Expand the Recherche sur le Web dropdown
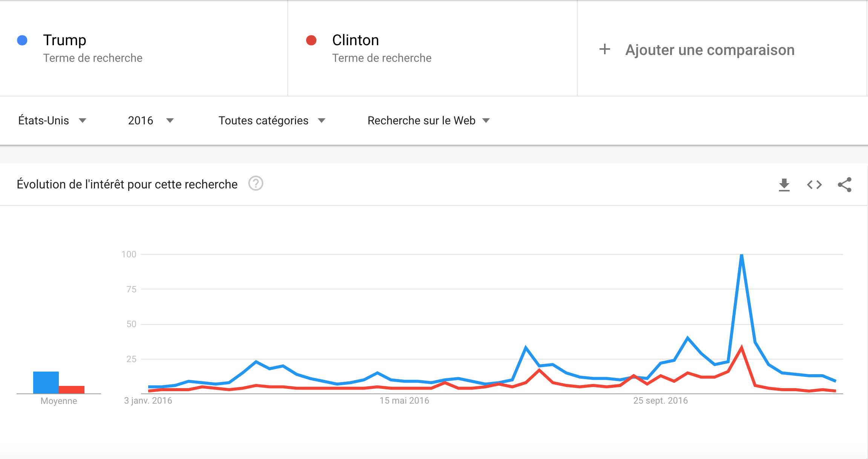Viewport: 868px width, 459px height. point(428,121)
